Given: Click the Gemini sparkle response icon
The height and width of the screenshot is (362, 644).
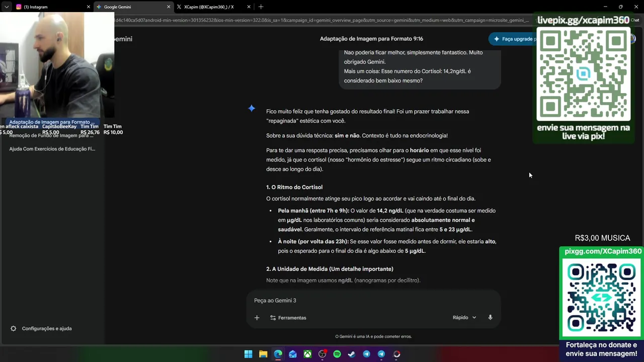Looking at the screenshot, I should point(252,108).
